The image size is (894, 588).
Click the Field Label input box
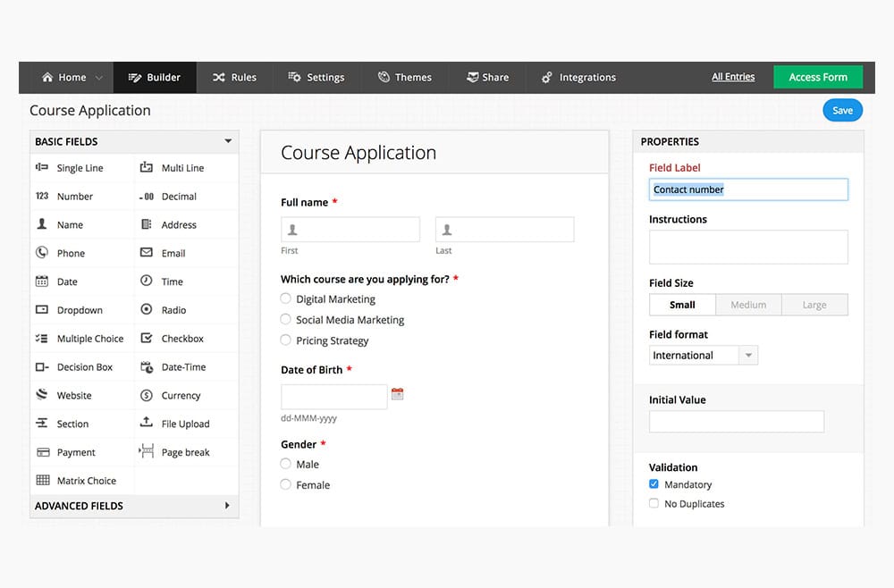(748, 189)
